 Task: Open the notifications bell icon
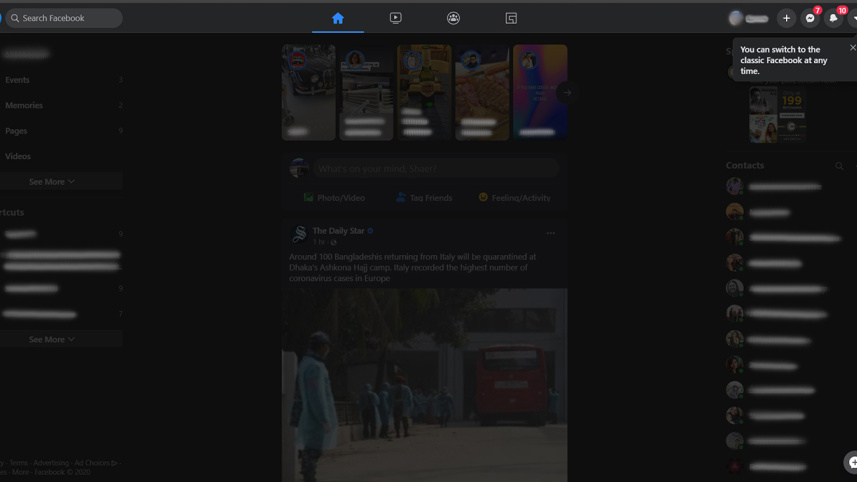[833, 18]
